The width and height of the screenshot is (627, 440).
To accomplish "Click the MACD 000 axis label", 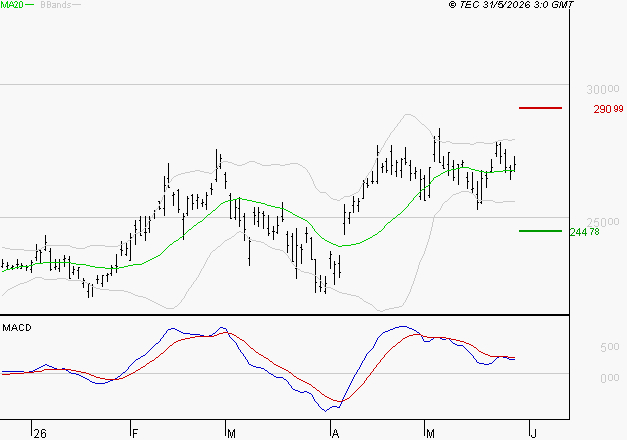I will (x=609, y=378).
